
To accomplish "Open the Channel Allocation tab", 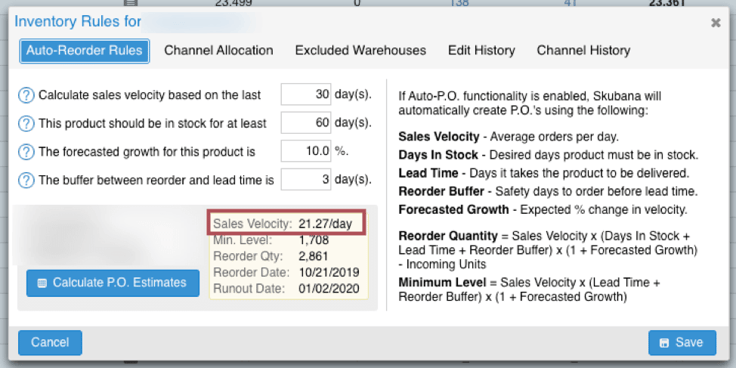I will pyautogui.click(x=218, y=51).
